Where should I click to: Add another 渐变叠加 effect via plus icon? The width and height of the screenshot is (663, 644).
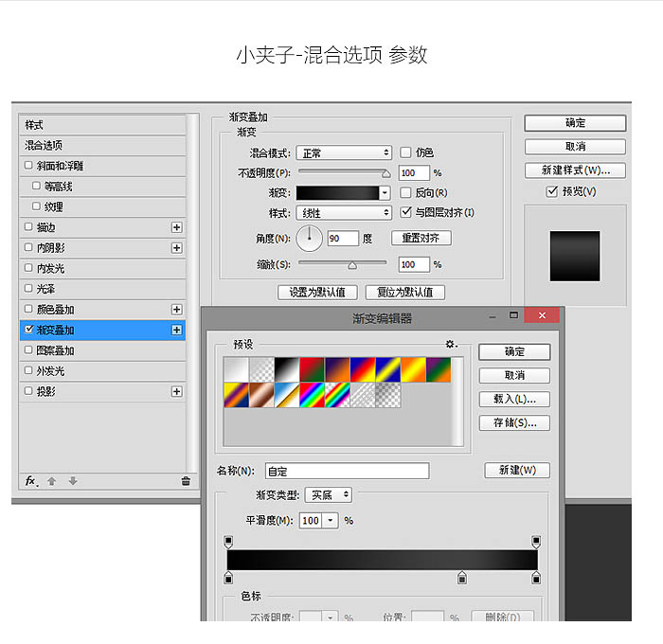(x=177, y=330)
